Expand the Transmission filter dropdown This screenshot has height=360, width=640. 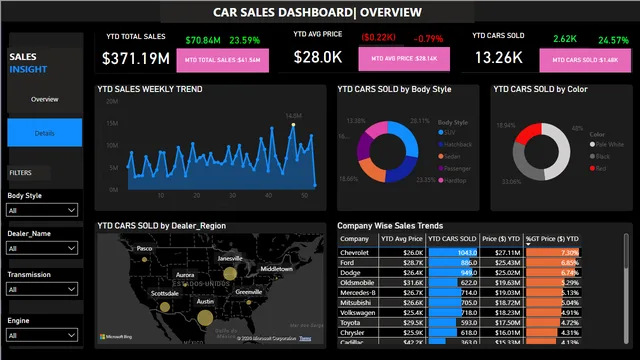42,289
